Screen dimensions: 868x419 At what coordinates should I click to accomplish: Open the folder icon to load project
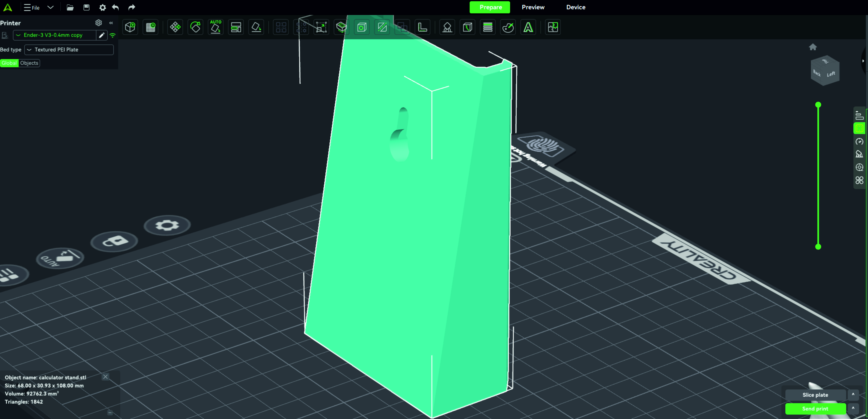70,7
